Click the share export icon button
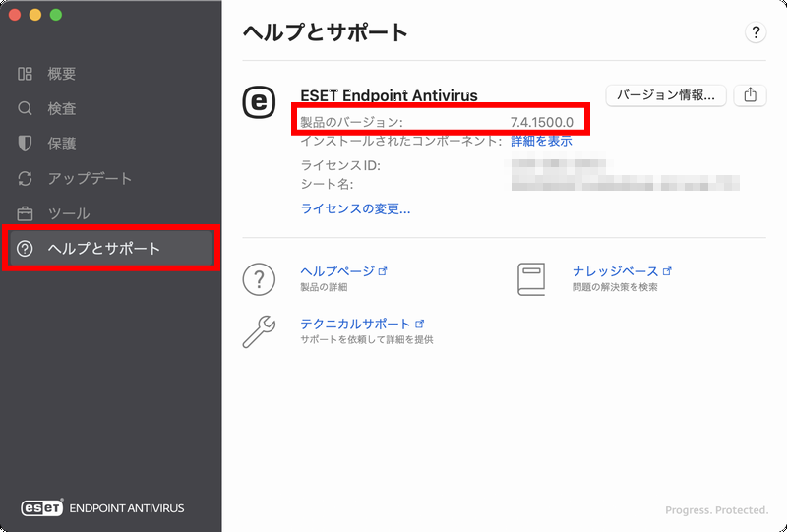This screenshot has height=532, width=787. click(750, 94)
